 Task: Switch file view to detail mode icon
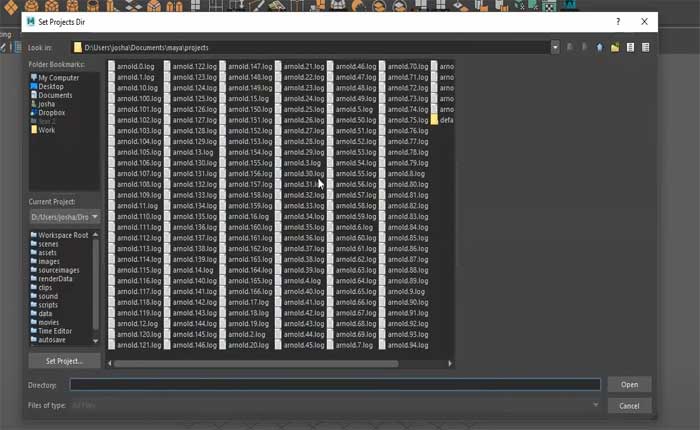(x=646, y=47)
